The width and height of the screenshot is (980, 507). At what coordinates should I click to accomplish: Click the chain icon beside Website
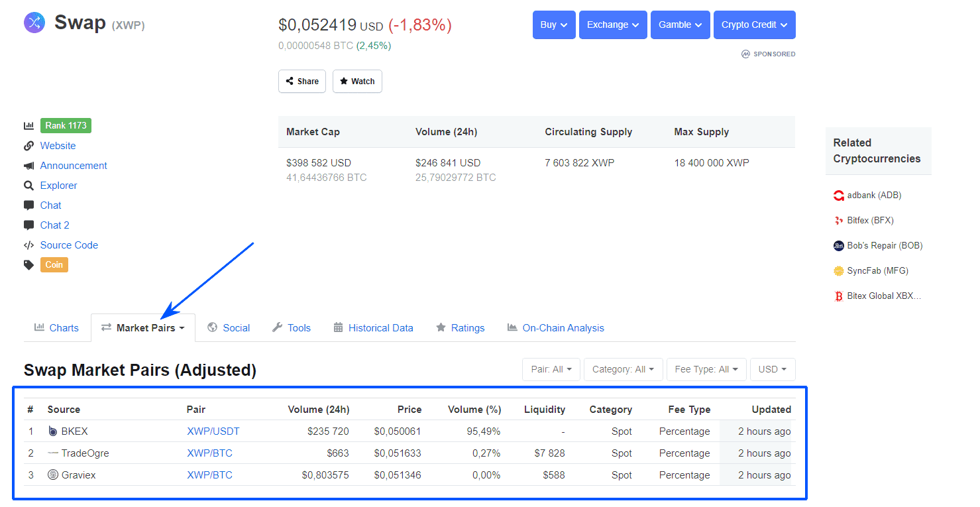28,146
